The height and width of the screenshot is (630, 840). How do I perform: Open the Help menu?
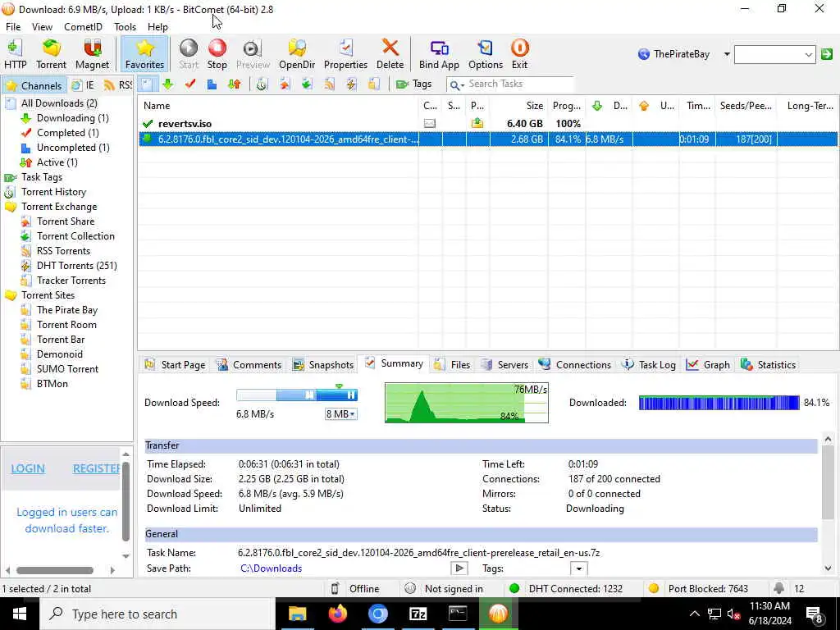pos(157,27)
